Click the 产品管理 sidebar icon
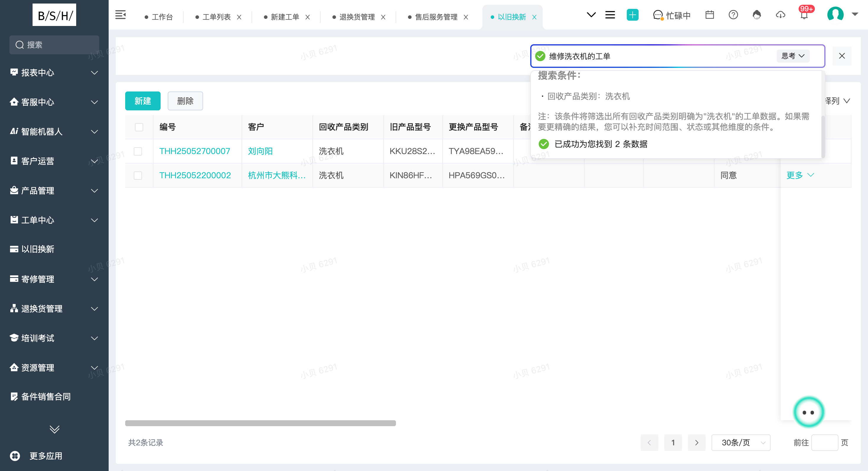 coord(14,190)
